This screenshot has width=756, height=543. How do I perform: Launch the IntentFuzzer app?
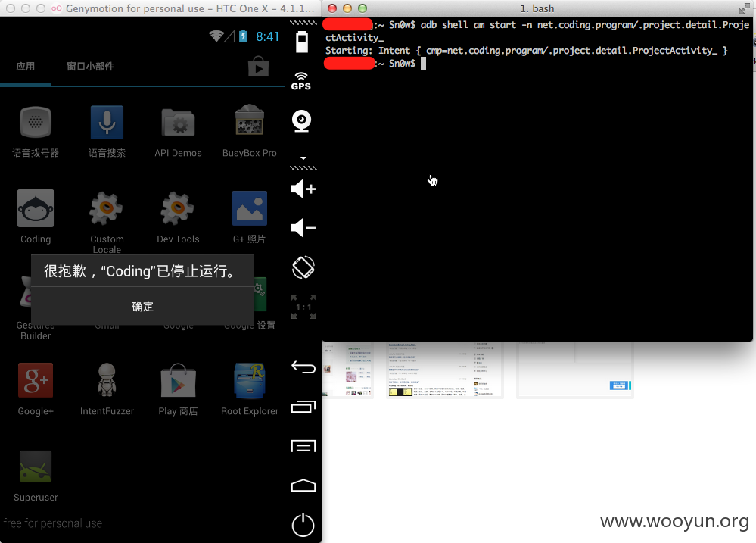tap(107, 389)
